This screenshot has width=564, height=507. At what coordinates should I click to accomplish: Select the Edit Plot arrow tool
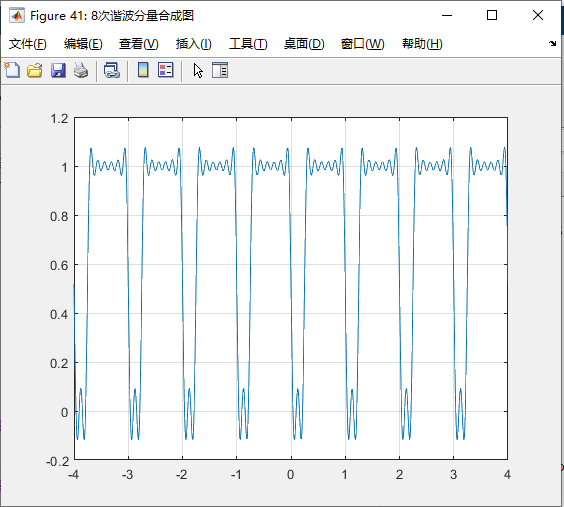pos(198,70)
